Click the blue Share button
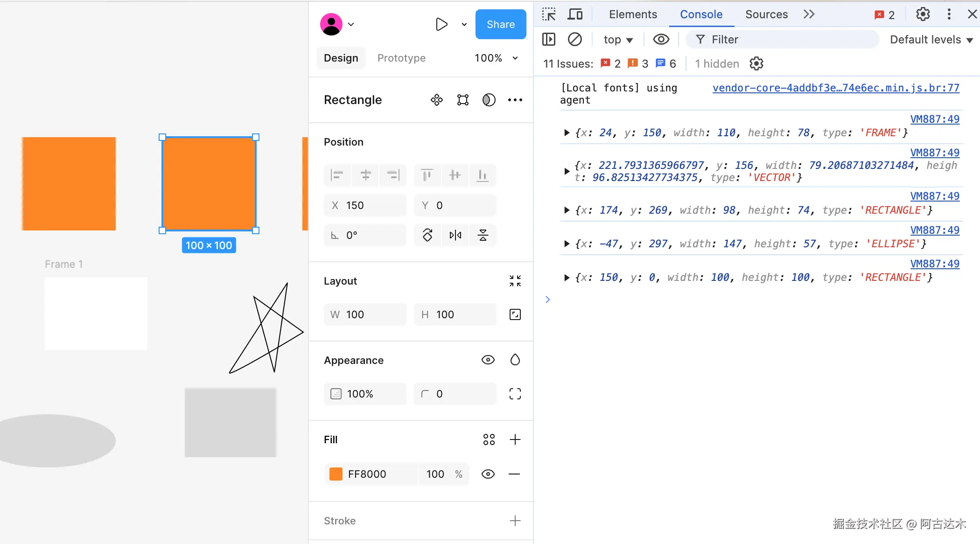The image size is (980, 544). (500, 24)
